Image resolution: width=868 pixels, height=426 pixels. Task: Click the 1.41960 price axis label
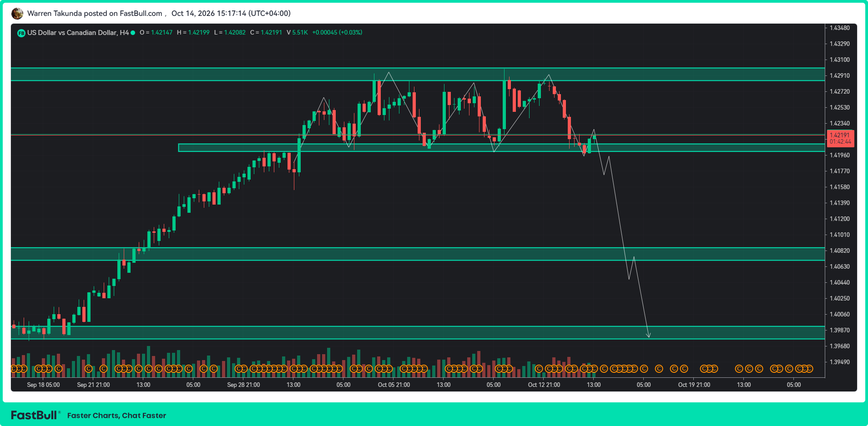pyautogui.click(x=840, y=155)
